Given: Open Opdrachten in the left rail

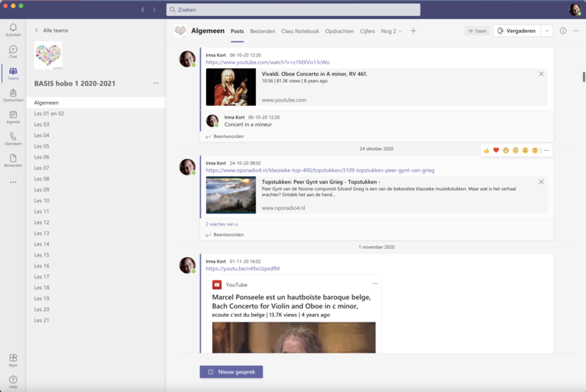Looking at the screenshot, I should 13,95.
